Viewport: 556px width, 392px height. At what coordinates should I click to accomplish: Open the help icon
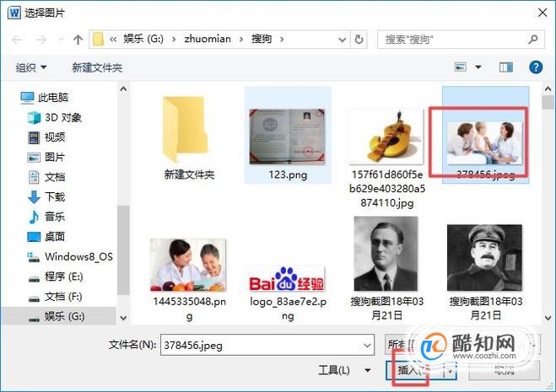pos(536,67)
